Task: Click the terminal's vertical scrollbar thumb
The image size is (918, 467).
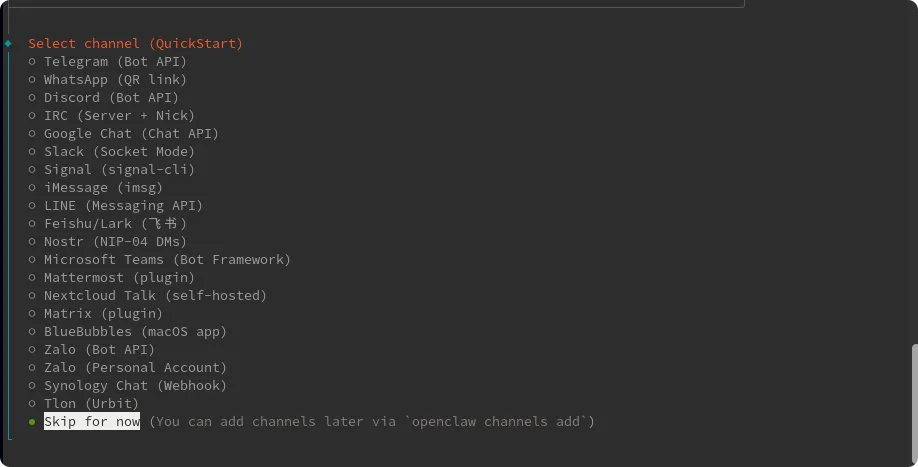Action: tap(914, 400)
